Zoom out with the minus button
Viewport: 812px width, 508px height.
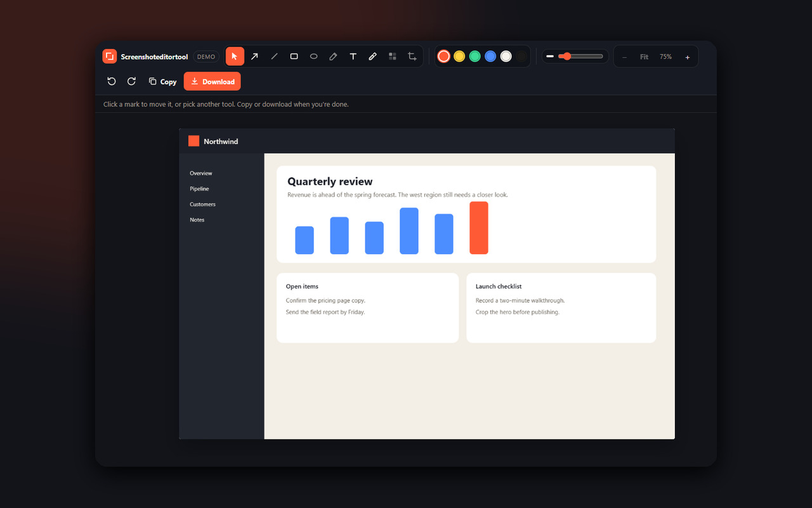pos(624,57)
